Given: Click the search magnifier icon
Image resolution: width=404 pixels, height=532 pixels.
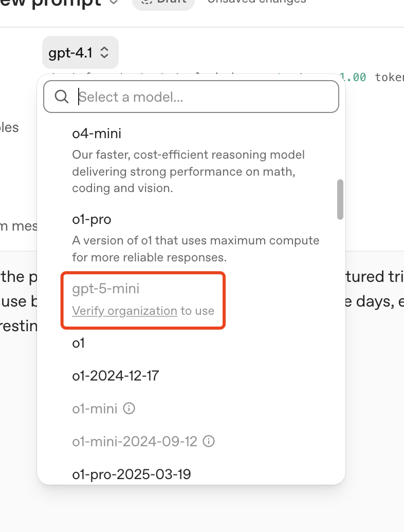Looking at the screenshot, I should pyautogui.click(x=62, y=97).
